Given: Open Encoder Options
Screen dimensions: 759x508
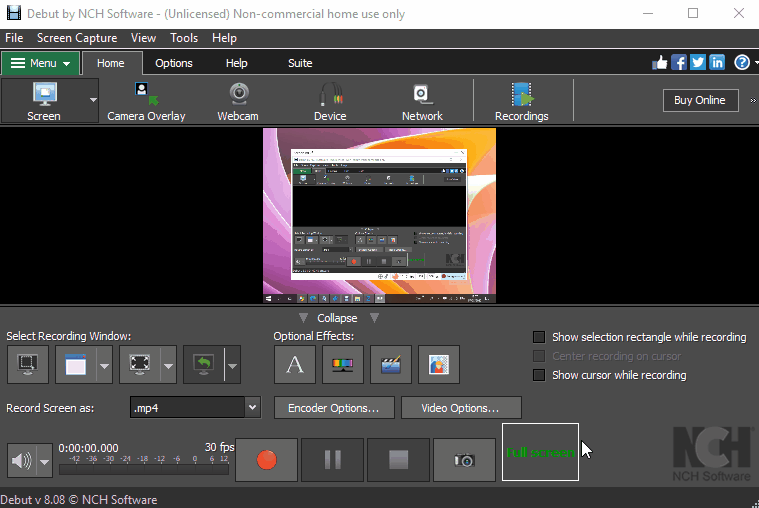Looking at the screenshot, I should click(334, 408).
